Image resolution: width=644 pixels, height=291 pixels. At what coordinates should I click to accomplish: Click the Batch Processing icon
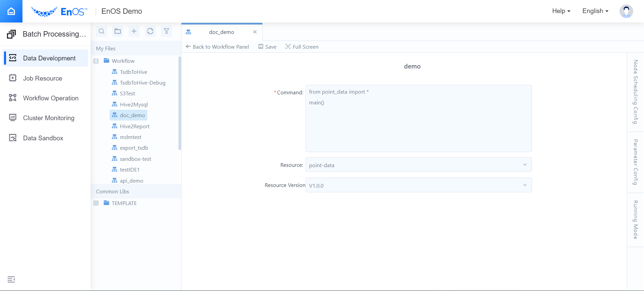click(x=11, y=34)
